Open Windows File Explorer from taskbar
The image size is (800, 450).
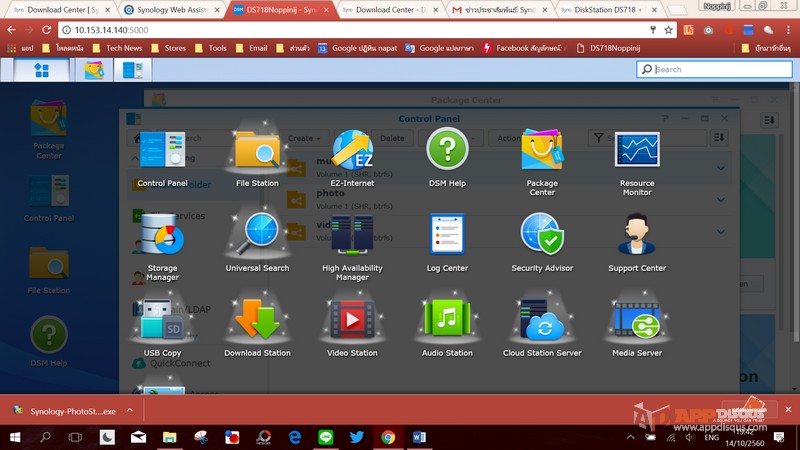click(169, 437)
